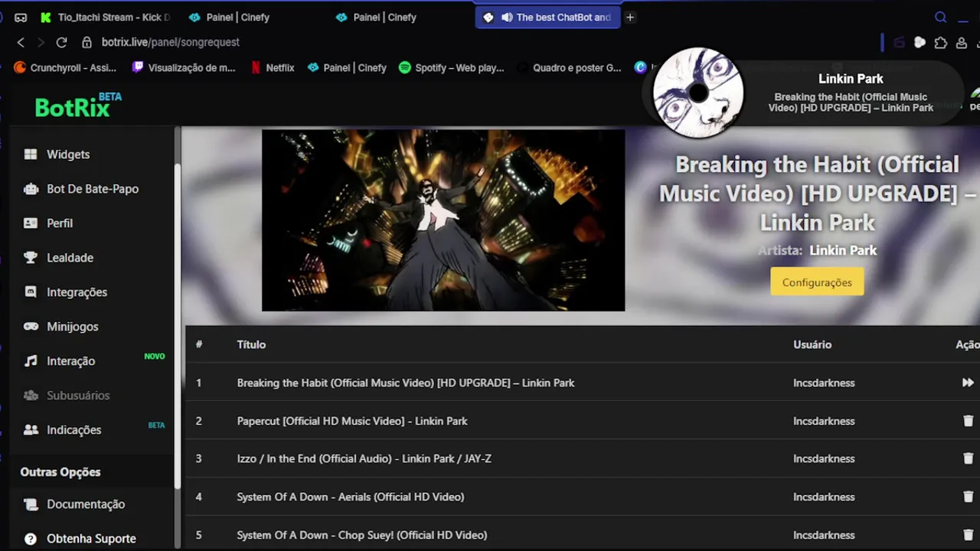This screenshot has width=980, height=551.
Task: Click Izzo / In the End title
Action: tap(364, 458)
